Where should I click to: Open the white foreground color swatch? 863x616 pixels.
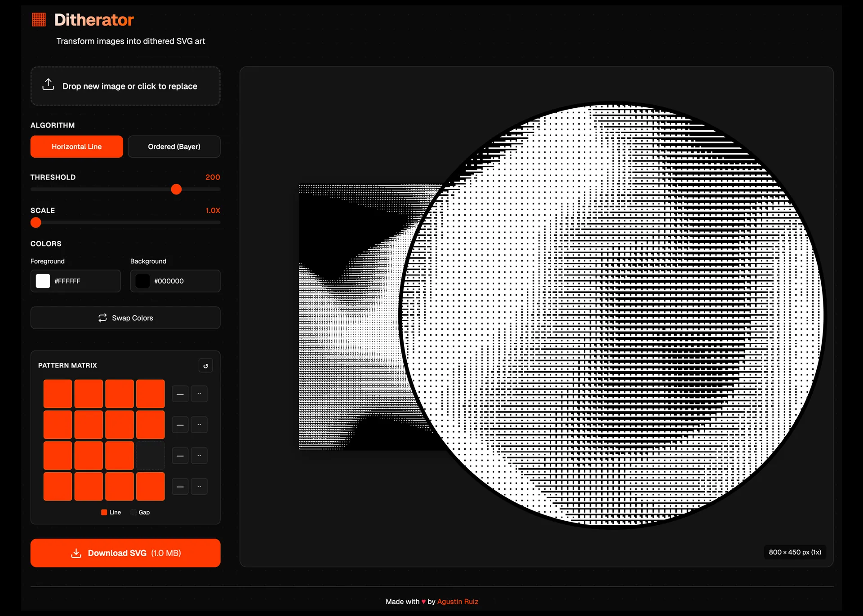43,281
